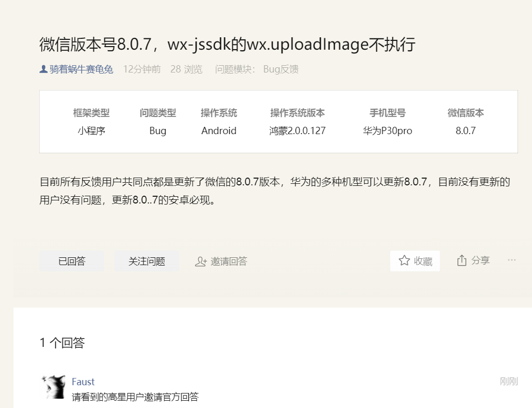Click the 手机型号 column header

(x=388, y=113)
